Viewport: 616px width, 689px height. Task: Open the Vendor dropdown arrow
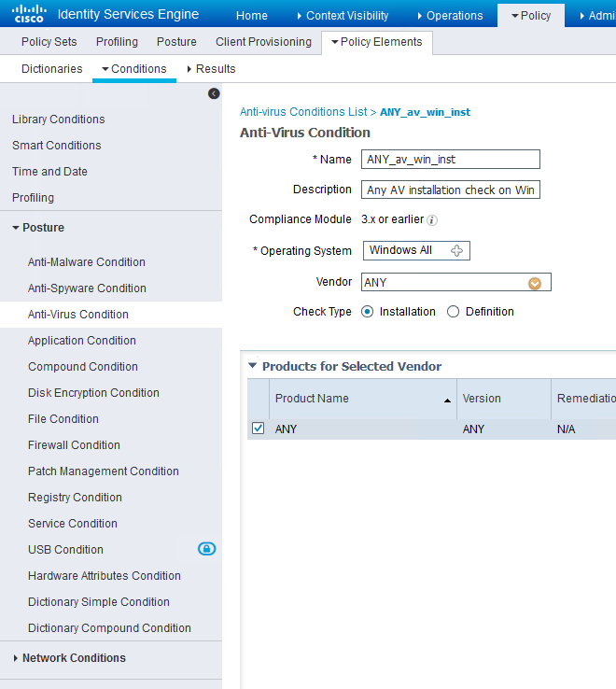pyautogui.click(x=535, y=284)
